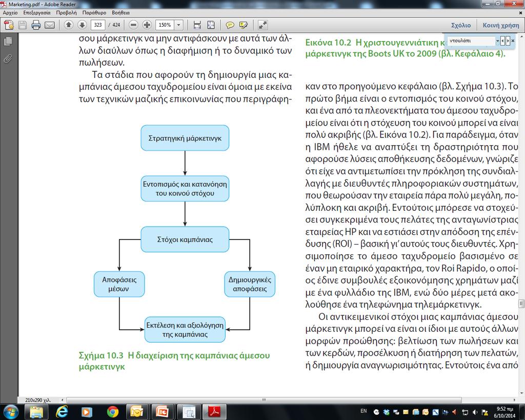This screenshot has width=525, height=420.
Task: Open Internet Explorer from taskbar
Action: click(62, 412)
